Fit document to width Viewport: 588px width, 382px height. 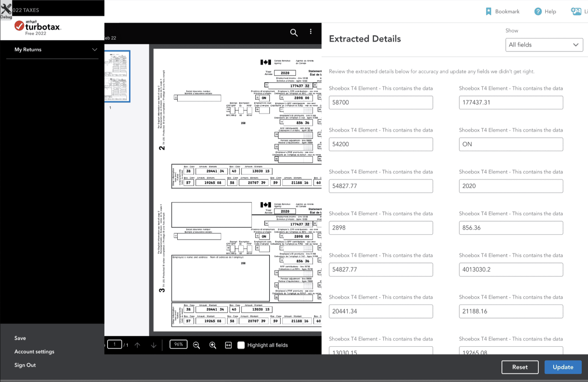[x=228, y=345]
